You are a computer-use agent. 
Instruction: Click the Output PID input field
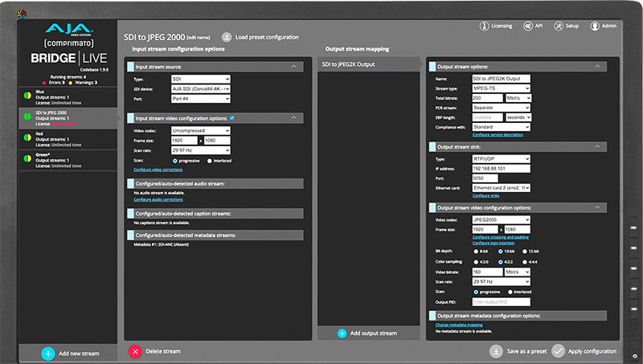point(501,302)
